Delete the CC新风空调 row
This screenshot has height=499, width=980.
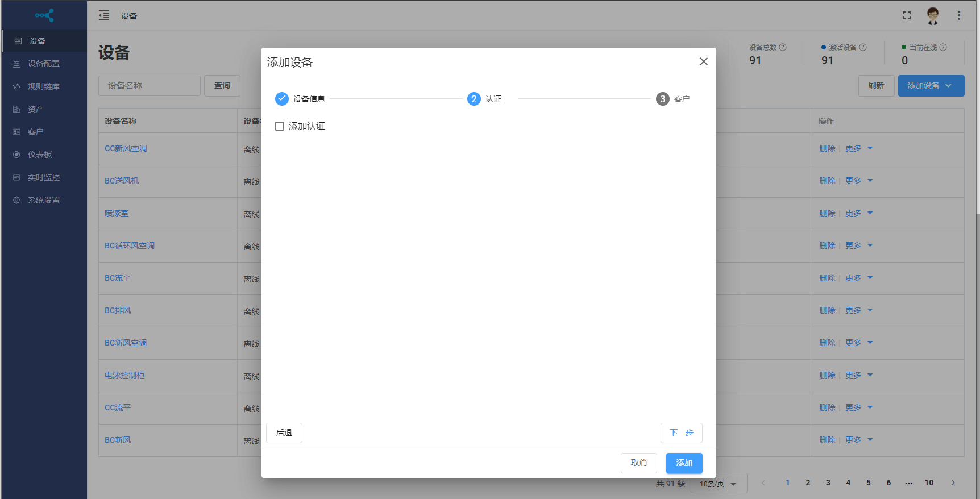827,148
